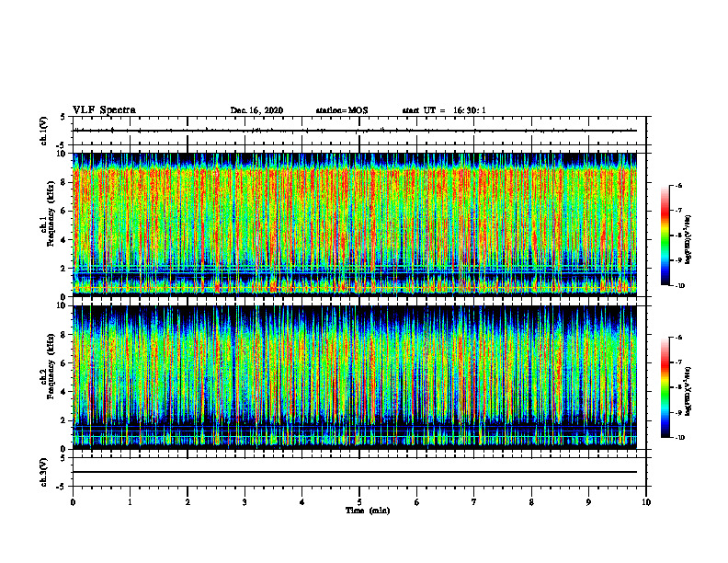The image size is (728, 563).
Task: Click the time axis tick label "0"
Action: 73,501
